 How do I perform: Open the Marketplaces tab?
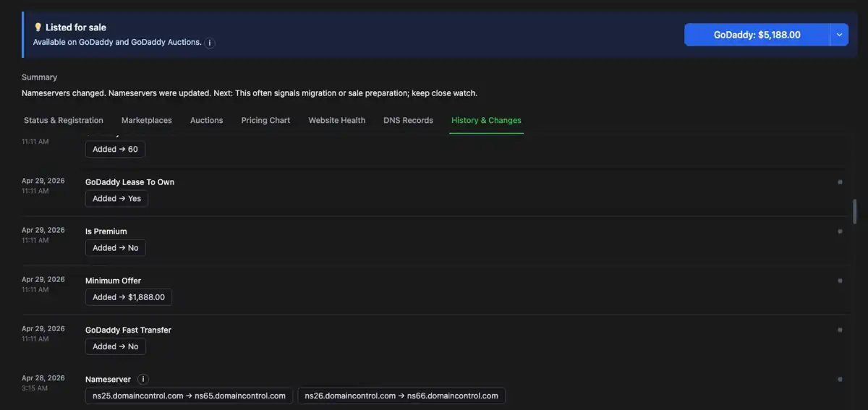[147, 120]
